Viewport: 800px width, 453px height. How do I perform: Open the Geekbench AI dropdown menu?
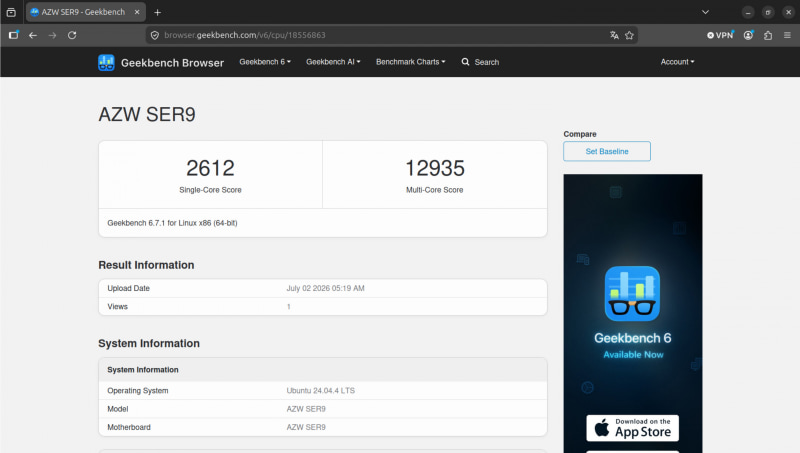click(333, 62)
